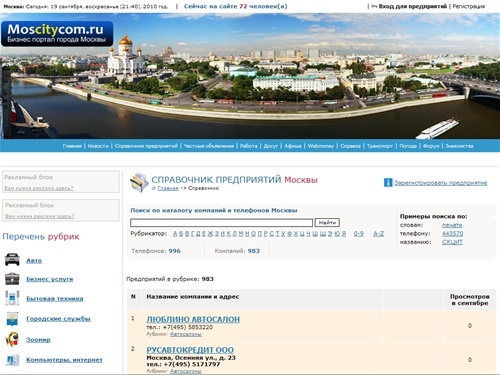Open the Бизнес услуги rubric link
The width and height of the screenshot is (500, 375).
pos(50,279)
